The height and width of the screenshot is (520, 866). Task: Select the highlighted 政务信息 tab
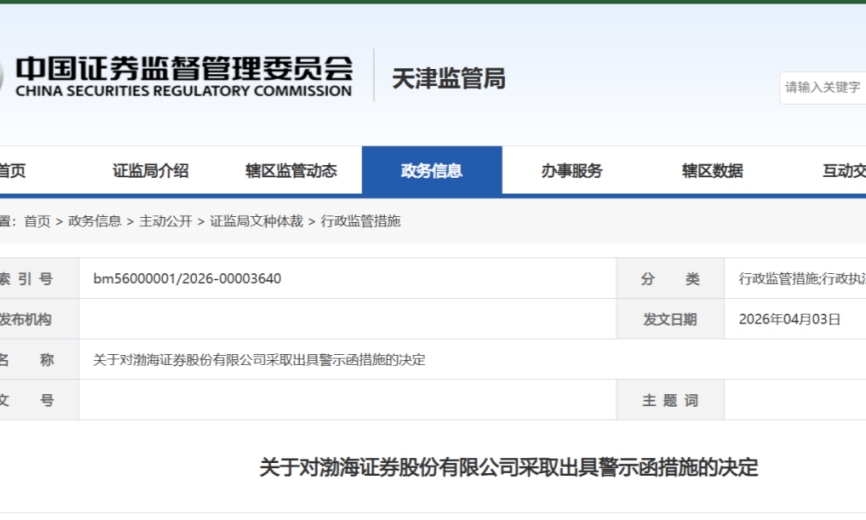click(431, 171)
